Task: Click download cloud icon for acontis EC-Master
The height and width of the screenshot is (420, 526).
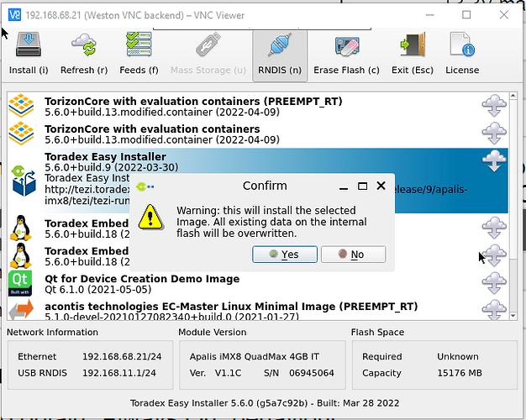Action: pos(494,310)
